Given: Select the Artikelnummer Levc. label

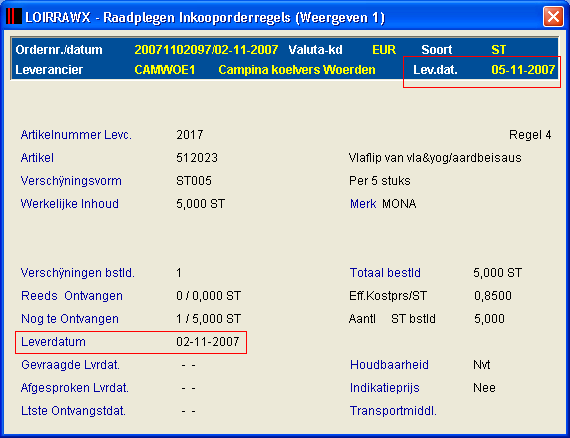Looking at the screenshot, I should click(x=76, y=135).
